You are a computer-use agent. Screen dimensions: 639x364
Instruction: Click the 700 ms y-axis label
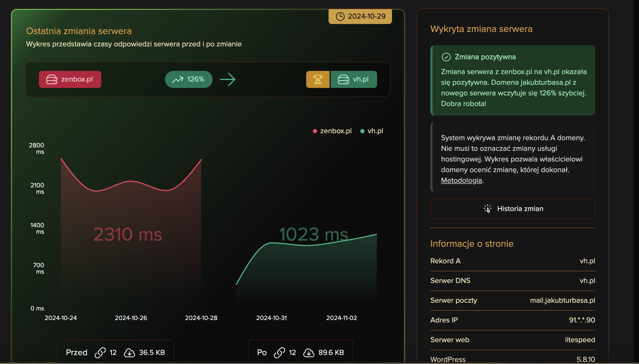coord(38,268)
